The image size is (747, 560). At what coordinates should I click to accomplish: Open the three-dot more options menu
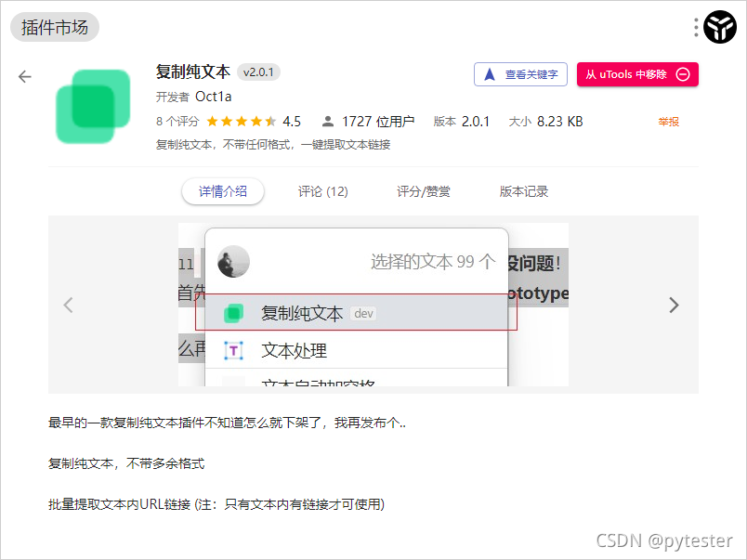tap(696, 27)
